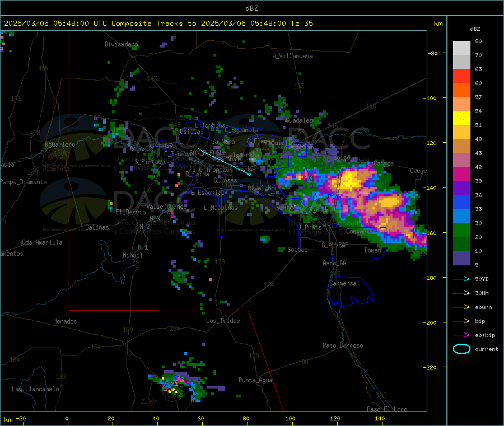504x426 pixels.
Task: Click the La_Nora place label
Action: point(223,142)
